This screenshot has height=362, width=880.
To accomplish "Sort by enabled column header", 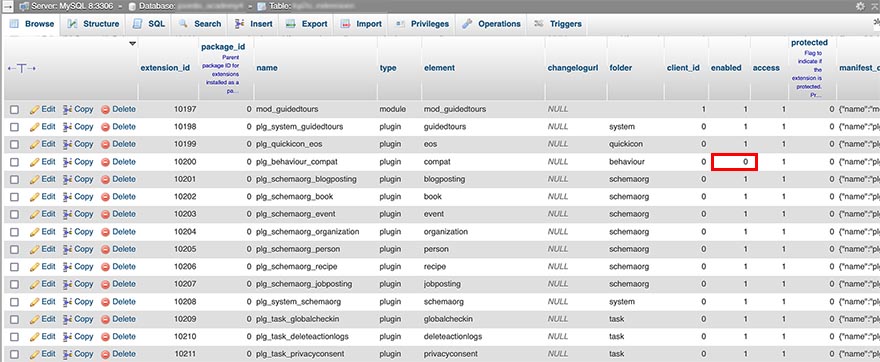I will coord(726,68).
